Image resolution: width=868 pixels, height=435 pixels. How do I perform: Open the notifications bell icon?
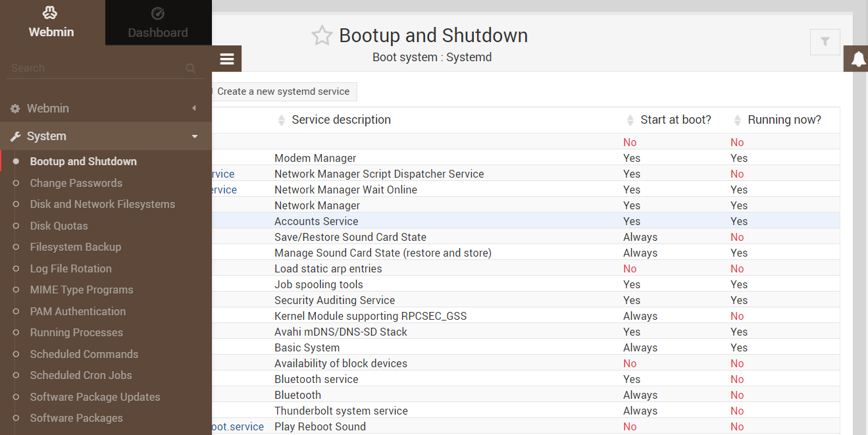pos(858,59)
